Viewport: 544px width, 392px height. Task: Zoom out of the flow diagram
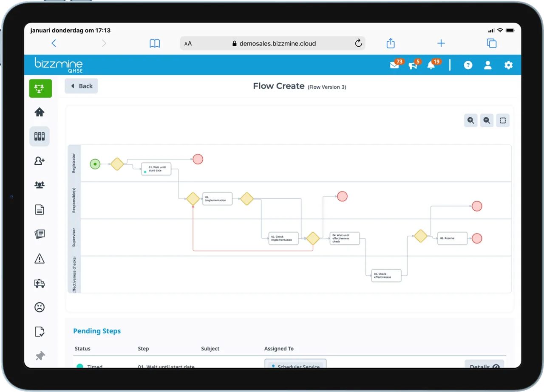[487, 121]
